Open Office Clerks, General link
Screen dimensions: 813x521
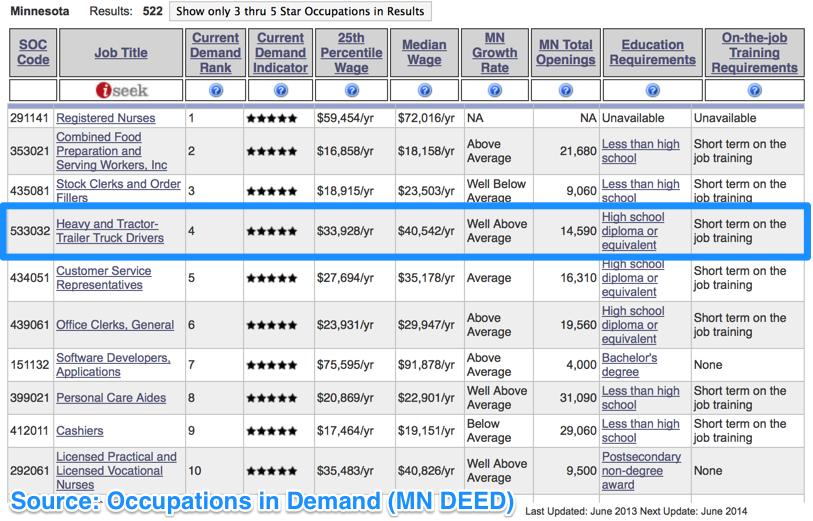(x=115, y=325)
